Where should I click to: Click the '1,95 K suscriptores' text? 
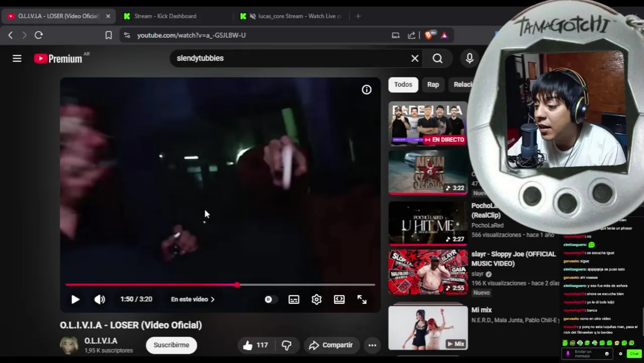point(109,351)
